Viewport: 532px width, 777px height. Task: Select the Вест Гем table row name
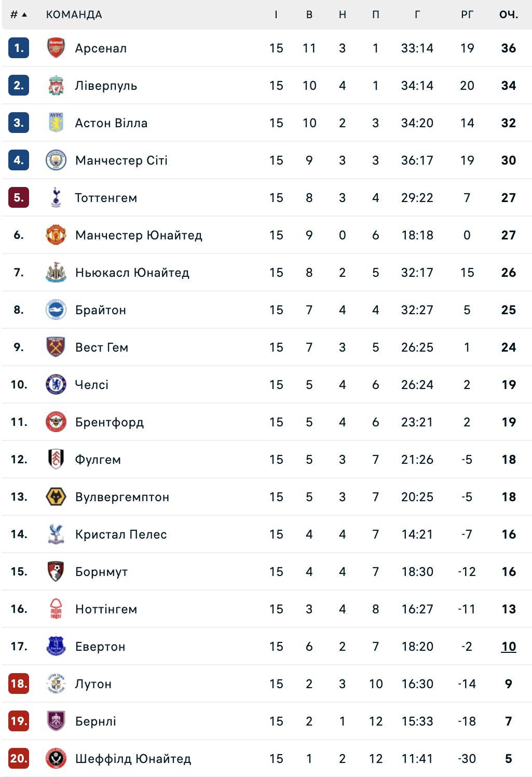pyautogui.click(x=101, y=347)
